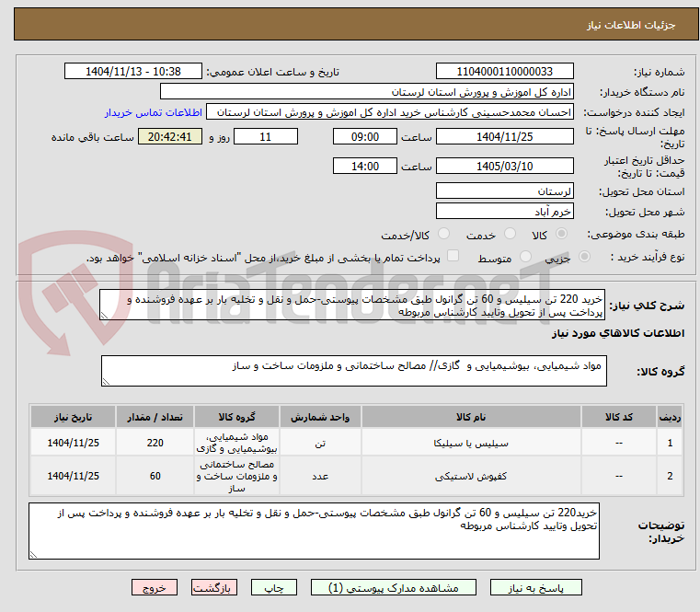Click the unit عدد cell
The width and height of the screenshot is (700, 612).
tap(320, 476)
